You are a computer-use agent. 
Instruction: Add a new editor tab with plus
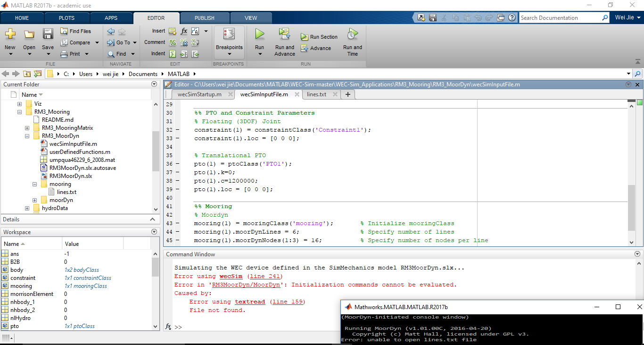click(x=348, y=94)
